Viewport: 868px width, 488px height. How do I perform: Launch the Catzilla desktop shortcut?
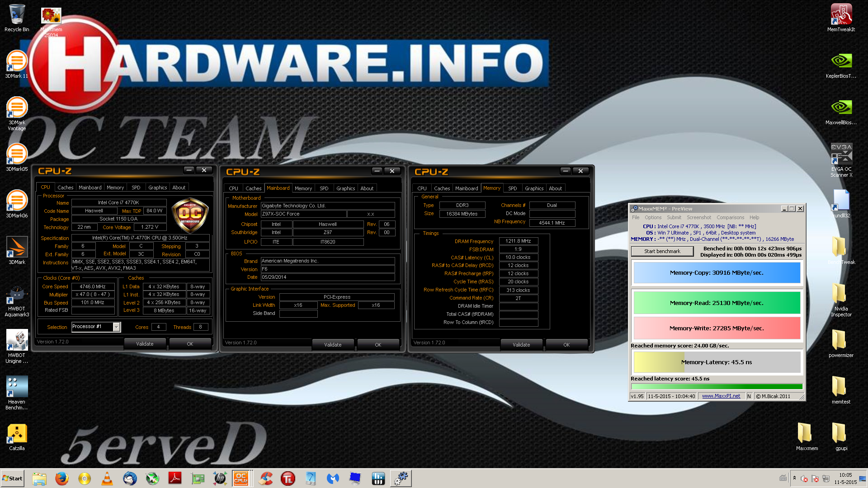[x=17, y=436]
